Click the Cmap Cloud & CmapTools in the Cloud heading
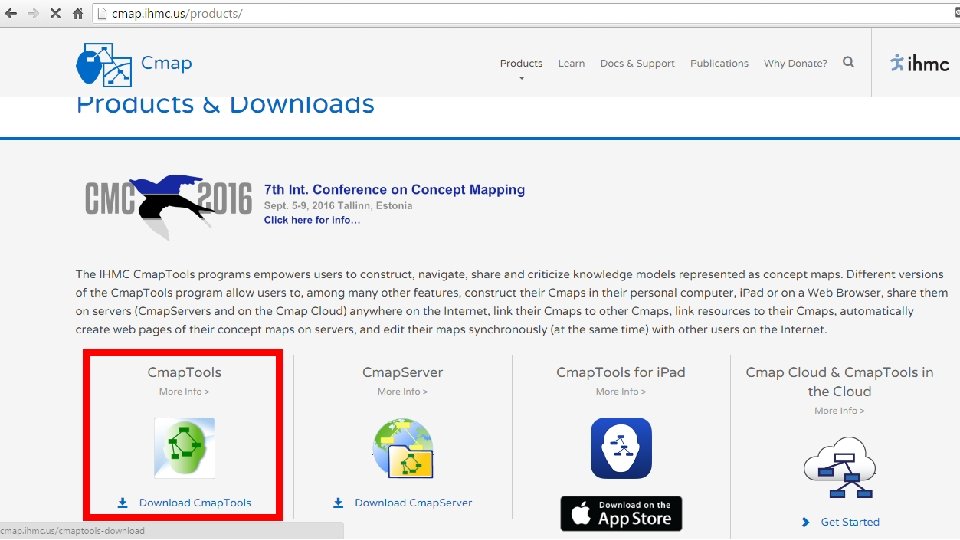This screenshot has width=960, height=540. 839,381
